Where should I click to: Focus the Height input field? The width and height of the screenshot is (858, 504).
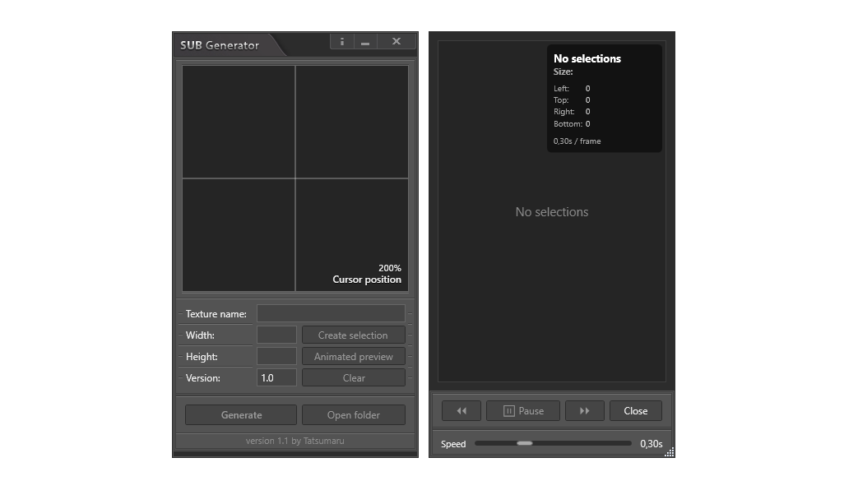(276, 356)
